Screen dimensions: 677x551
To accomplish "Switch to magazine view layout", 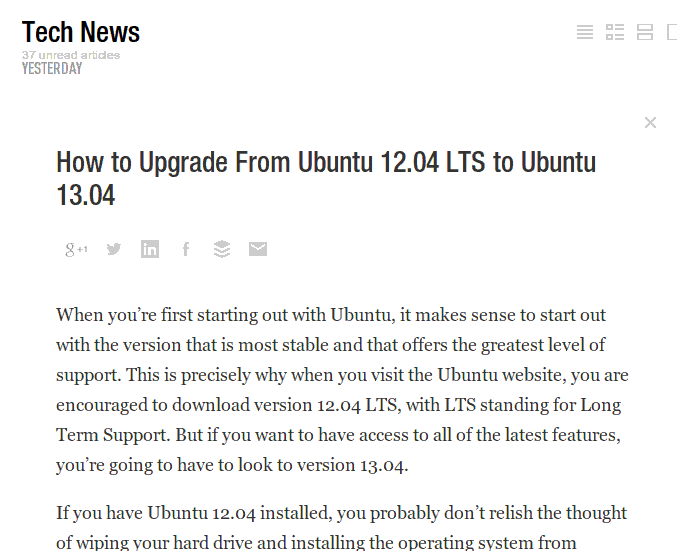I will point(615,32).
